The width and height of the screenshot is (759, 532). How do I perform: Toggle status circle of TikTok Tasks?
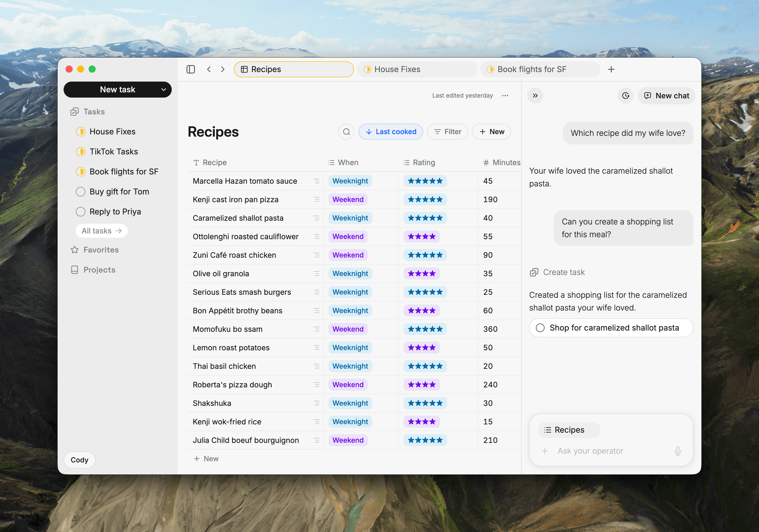[81, 152]
